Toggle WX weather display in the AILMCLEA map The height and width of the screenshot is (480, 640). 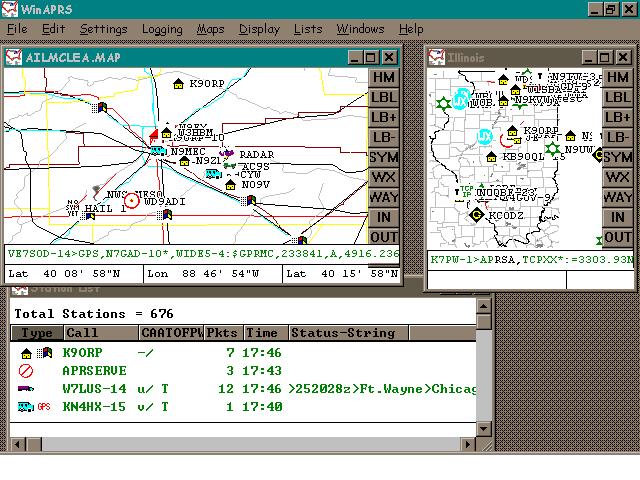click(x=383, y=177)
